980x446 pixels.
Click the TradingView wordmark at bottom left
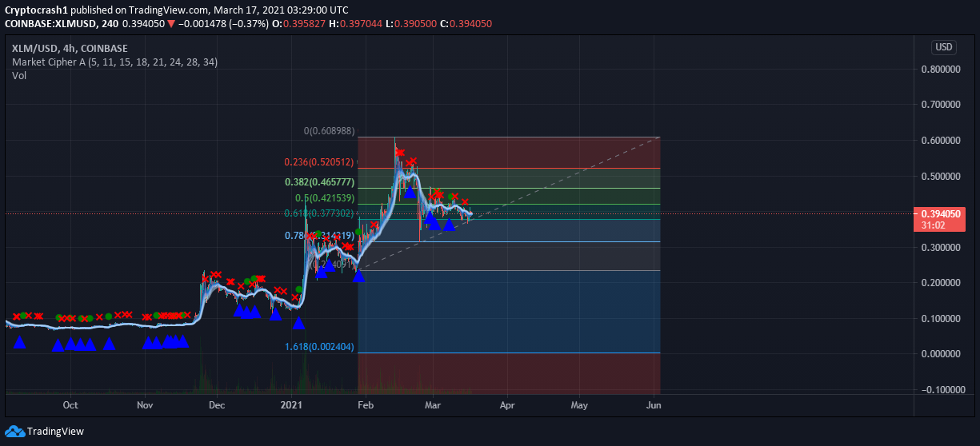pyautogui.click(x=55, y=432)
